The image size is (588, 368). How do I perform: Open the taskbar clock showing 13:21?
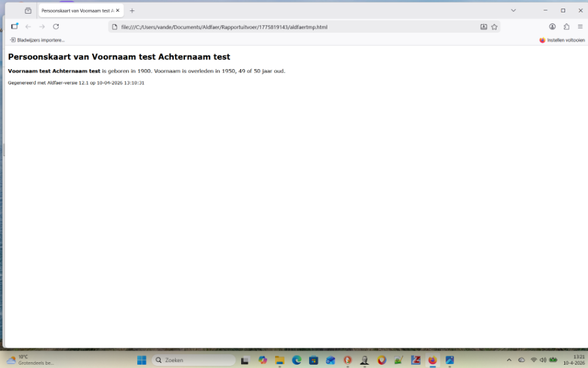click(574, 360)
